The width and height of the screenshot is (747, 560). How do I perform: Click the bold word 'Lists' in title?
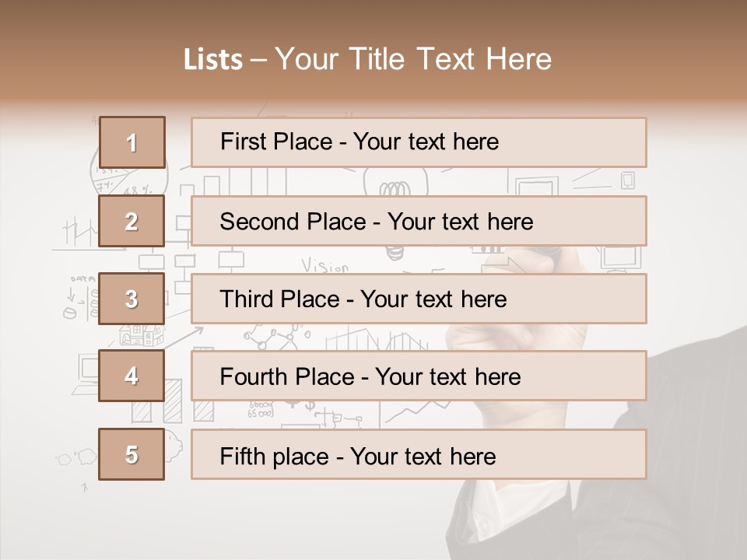[x=212, y=60]
